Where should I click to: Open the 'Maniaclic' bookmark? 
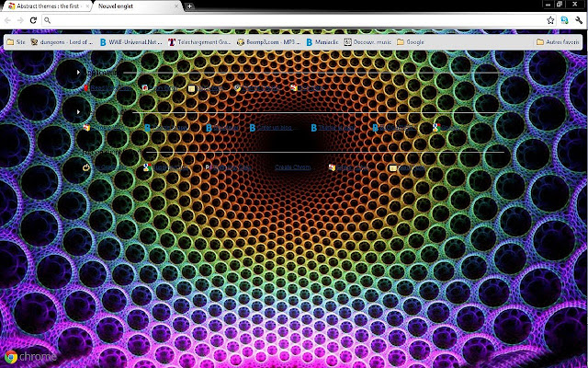coord(322,42)
